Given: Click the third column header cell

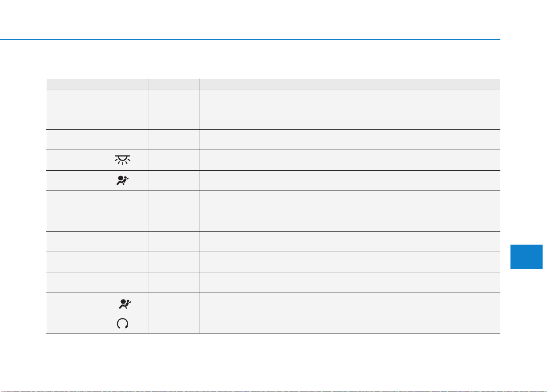Looking at the screenshot, I should coord(173,84).
